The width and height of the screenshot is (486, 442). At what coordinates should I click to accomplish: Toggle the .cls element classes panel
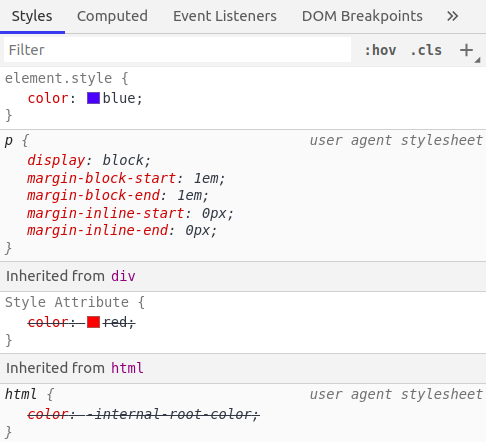coord(426,50)
